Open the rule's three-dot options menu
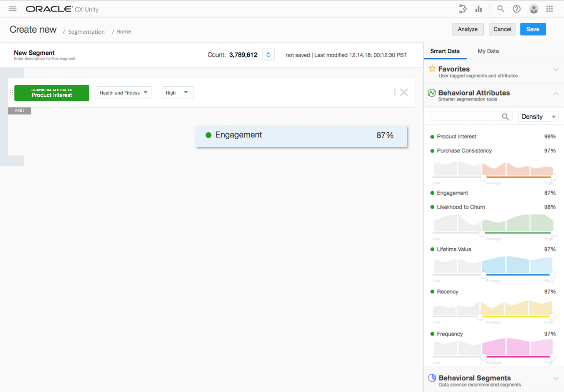 coord(395,93)
